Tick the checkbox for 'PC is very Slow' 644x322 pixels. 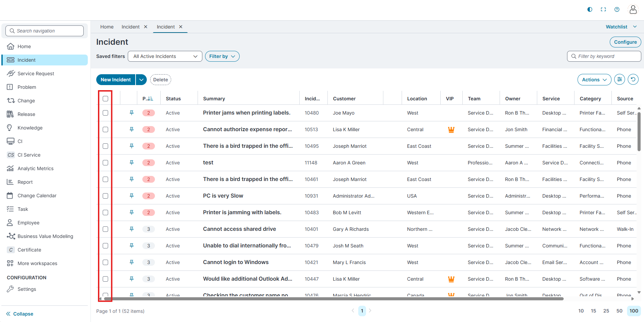105,196
